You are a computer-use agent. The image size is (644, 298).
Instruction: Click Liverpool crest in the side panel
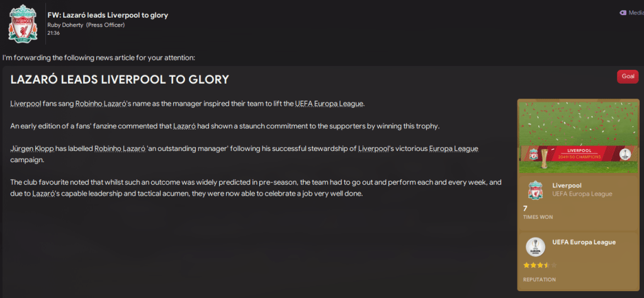(x=535, y=190)
